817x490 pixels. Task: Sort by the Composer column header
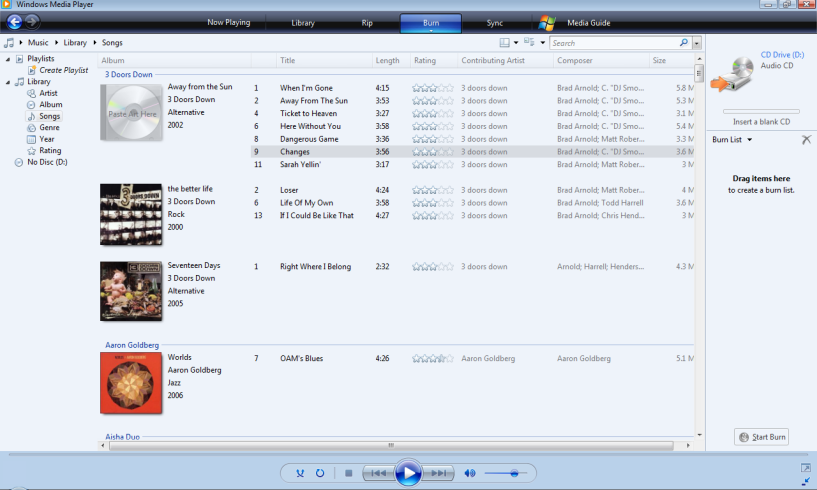pos(601,60)
